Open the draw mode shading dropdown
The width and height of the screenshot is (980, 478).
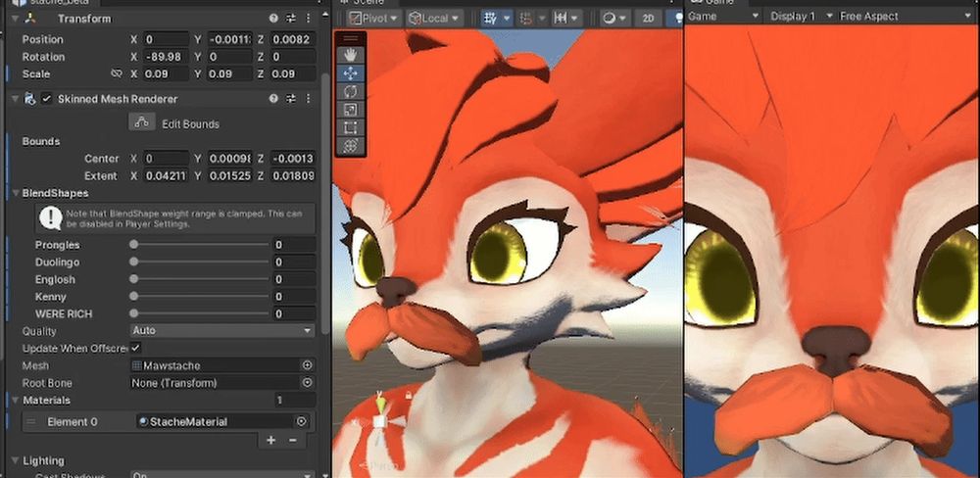tap(614, 18)
